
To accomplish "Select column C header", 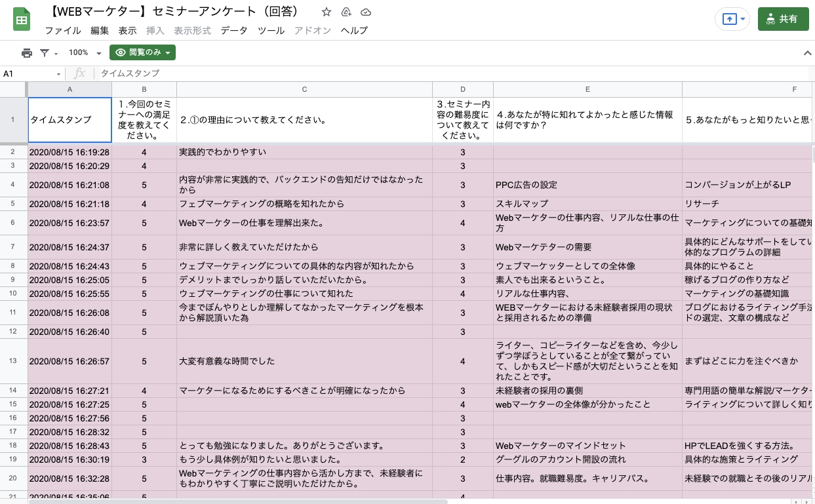I will pyautogui.click(x=304, y=89).
